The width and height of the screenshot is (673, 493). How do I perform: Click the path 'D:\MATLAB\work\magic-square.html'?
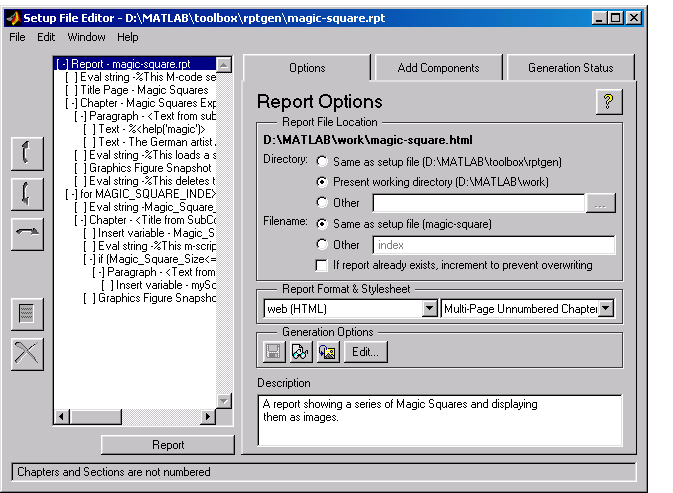click(x=368, y=140)
